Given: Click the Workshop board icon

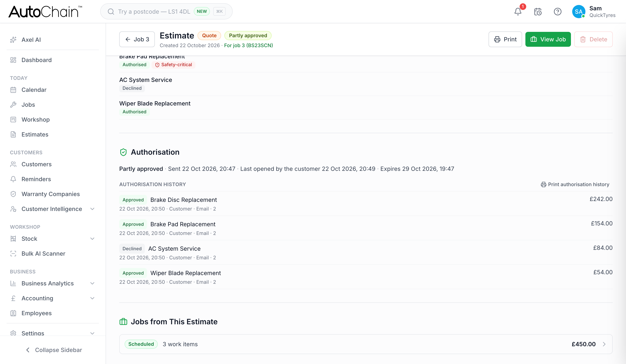Looking at the screenshot, I should click(13, 120).
